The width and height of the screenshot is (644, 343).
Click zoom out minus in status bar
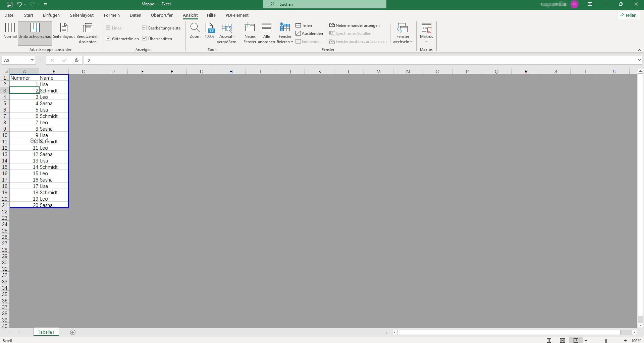[x=586, y=341]
